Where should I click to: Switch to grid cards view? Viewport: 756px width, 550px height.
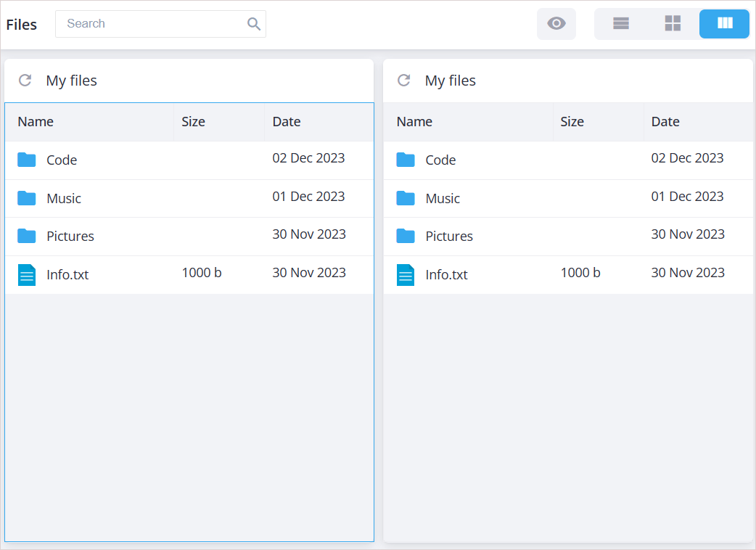pyautogui.click(x=673, y=24)
